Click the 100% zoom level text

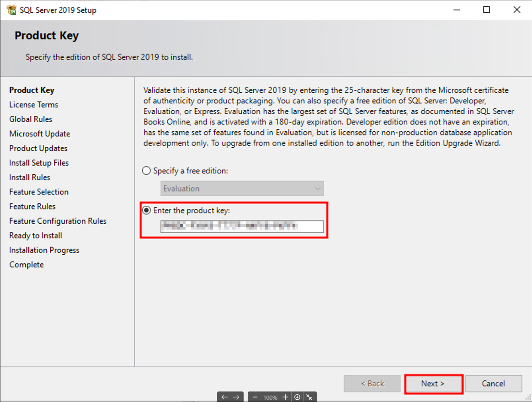[x=270, y=397]
